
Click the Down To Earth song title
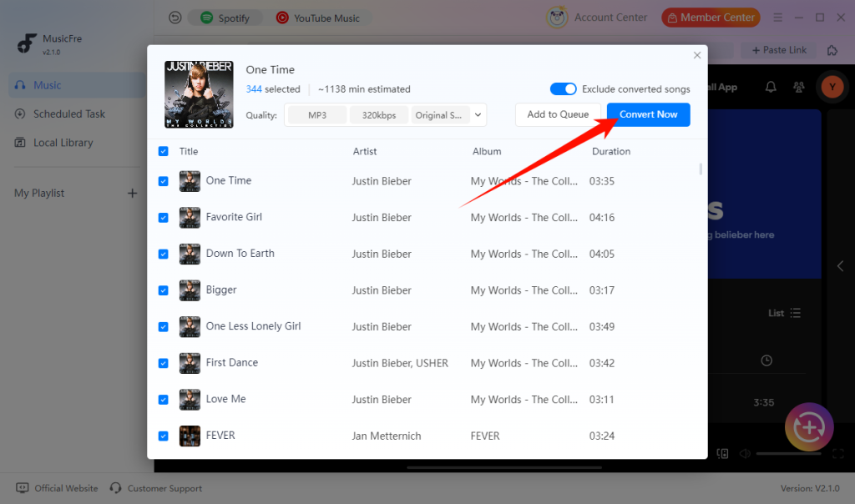coord(240,254)
